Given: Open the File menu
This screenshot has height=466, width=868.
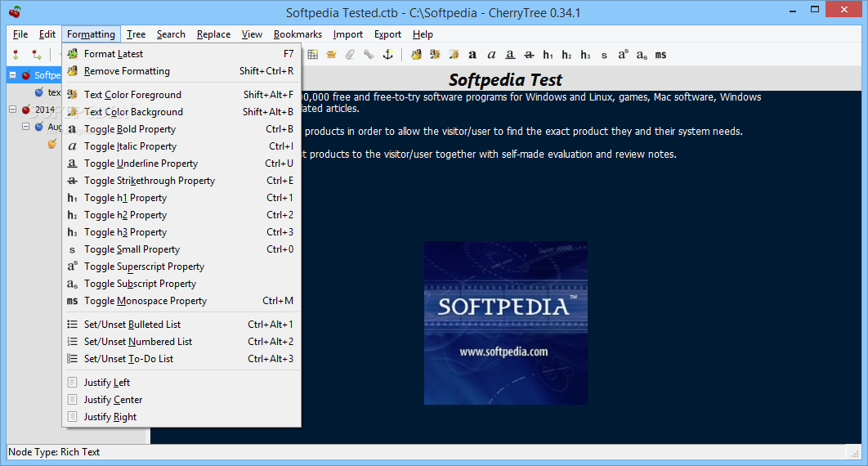Looking at the screenshot, I should (x=20, y=34).
